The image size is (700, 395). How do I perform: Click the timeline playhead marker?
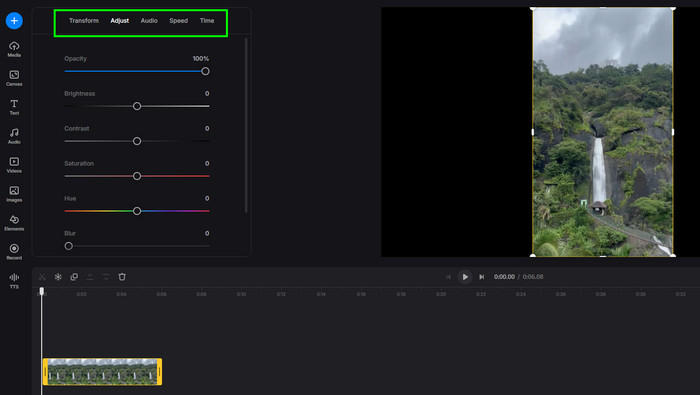coord(42,291)
